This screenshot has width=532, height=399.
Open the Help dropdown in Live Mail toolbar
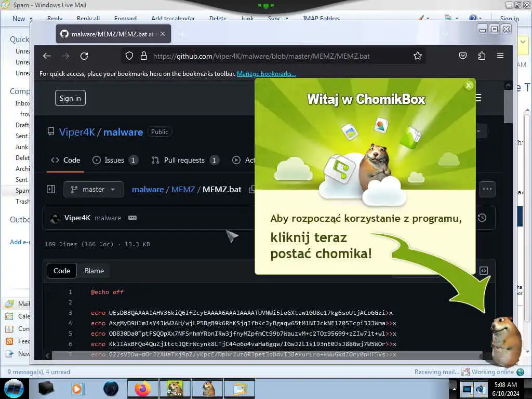475,18
